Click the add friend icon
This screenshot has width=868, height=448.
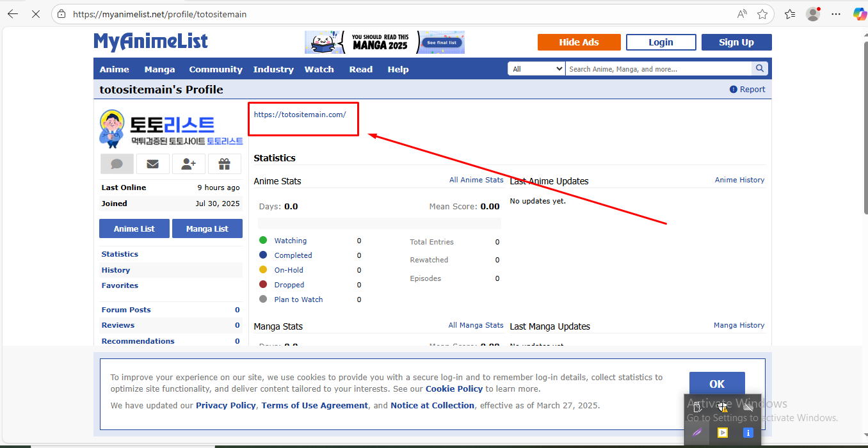point(188,164)
